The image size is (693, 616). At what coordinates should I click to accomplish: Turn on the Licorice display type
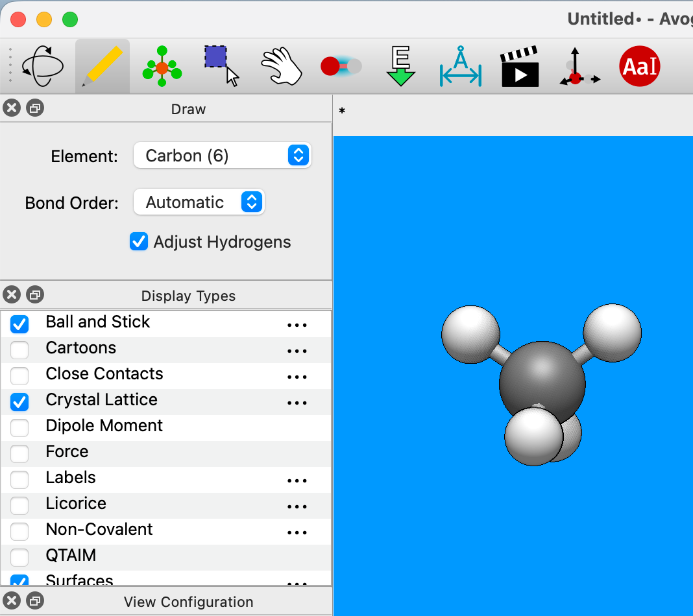[x=19, y=506]
